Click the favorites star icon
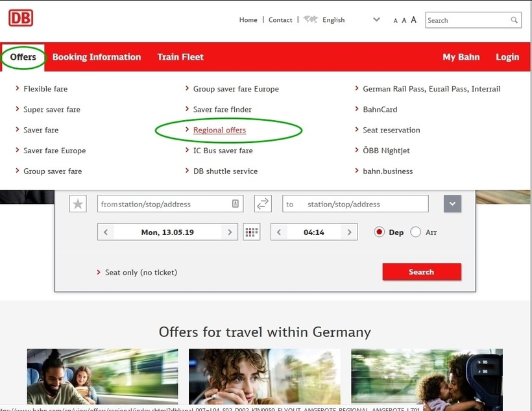 (x=78, y=204)
